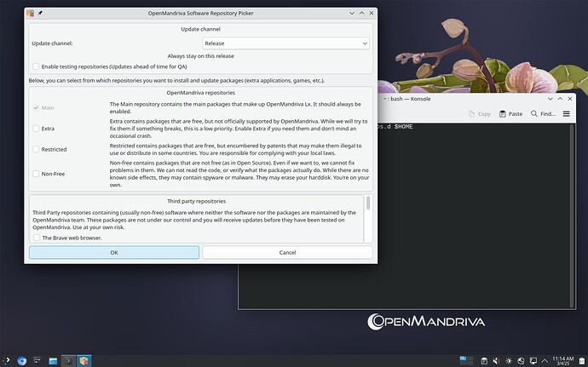Screen dimensions: 588x367
Task: Enable the Brave web browser repository
Action: [x=36, y=238]
